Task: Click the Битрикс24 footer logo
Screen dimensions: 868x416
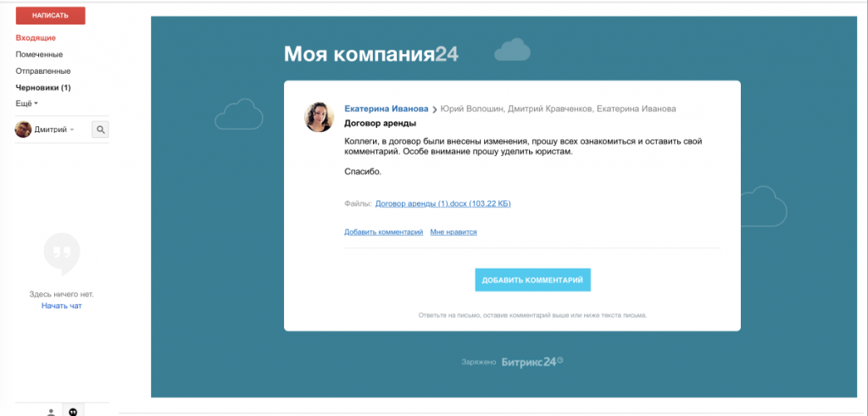Action: tap(532, 363)
